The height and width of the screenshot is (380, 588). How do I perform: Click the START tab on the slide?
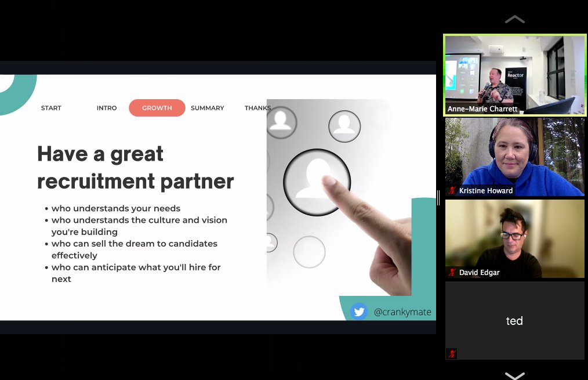point(51,108)
